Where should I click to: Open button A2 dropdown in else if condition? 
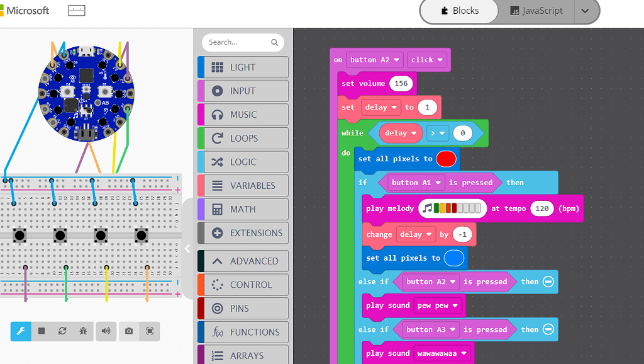pos(431,282)
